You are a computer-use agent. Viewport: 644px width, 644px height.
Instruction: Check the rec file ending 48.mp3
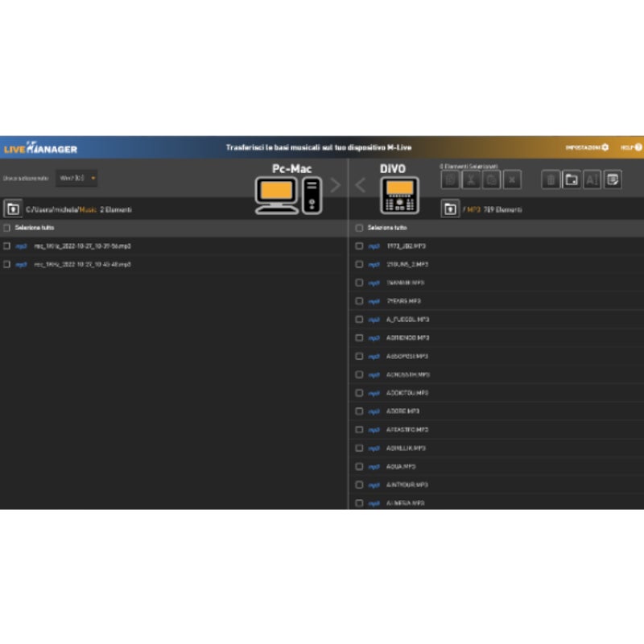click(6, 265)
